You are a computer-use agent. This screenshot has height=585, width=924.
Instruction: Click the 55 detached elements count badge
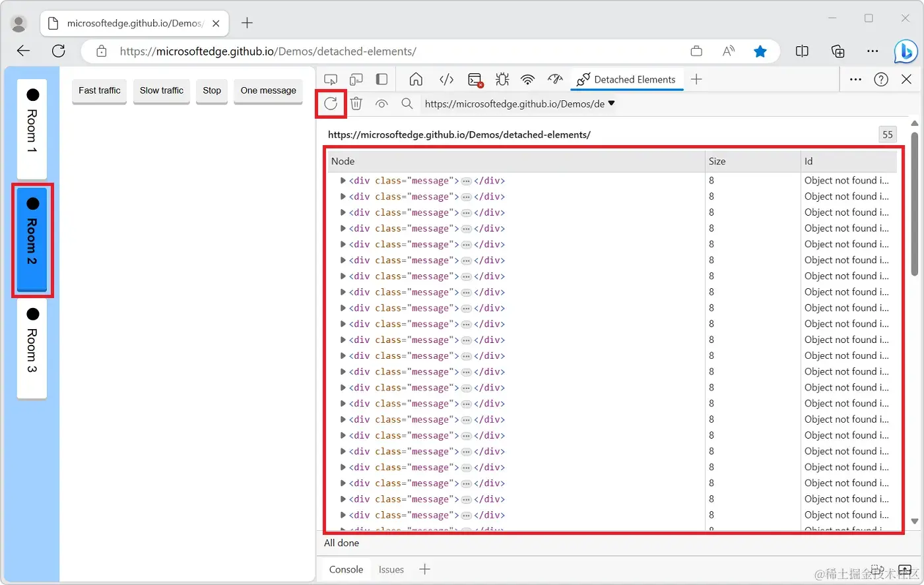[x=888, y=135]
